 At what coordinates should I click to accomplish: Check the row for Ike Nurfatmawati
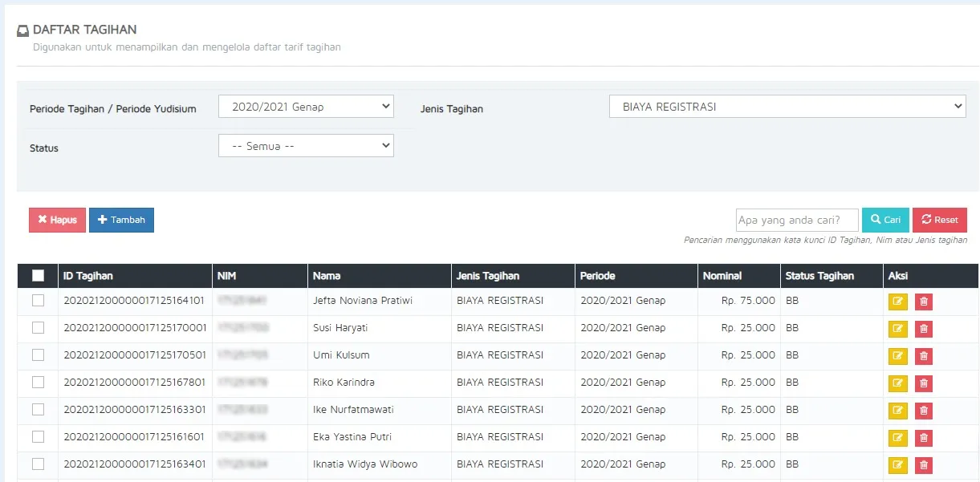click(38, 410)
